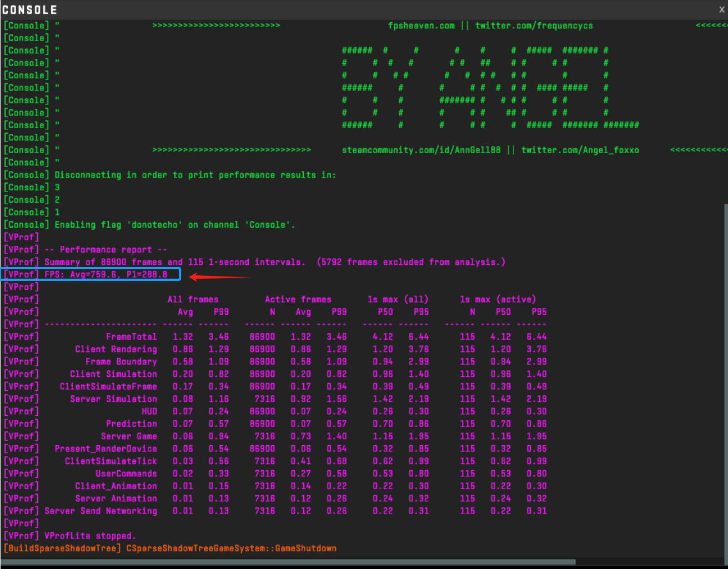Click the 'VProfLite stopped.' line
This screenshot has width=728, height=569.
(x=90, y=536)
